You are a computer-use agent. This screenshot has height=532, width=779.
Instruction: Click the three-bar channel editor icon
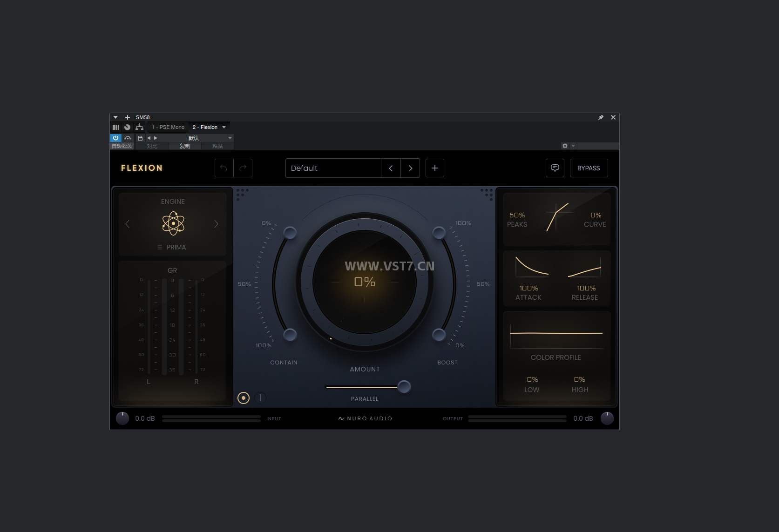[116, 127]
